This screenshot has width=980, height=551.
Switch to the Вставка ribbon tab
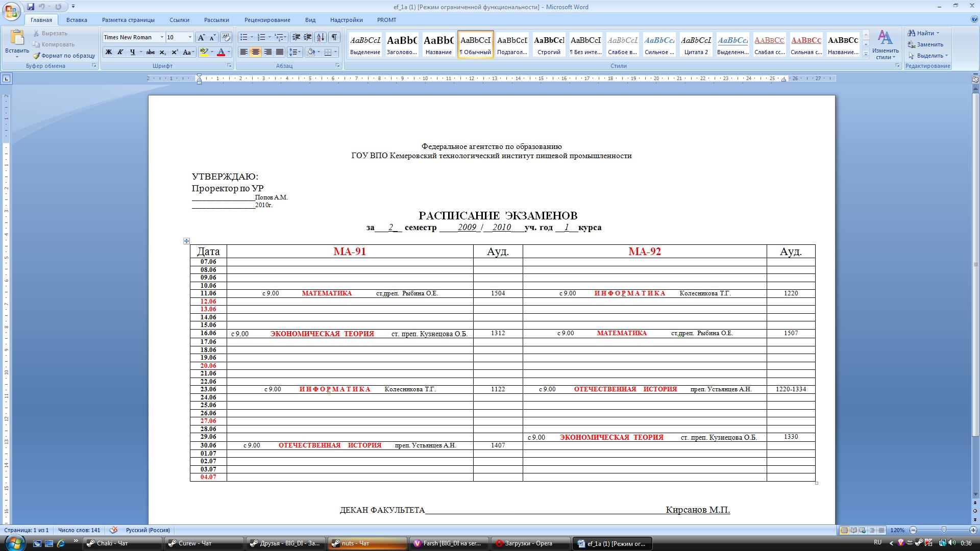(77, 20)
